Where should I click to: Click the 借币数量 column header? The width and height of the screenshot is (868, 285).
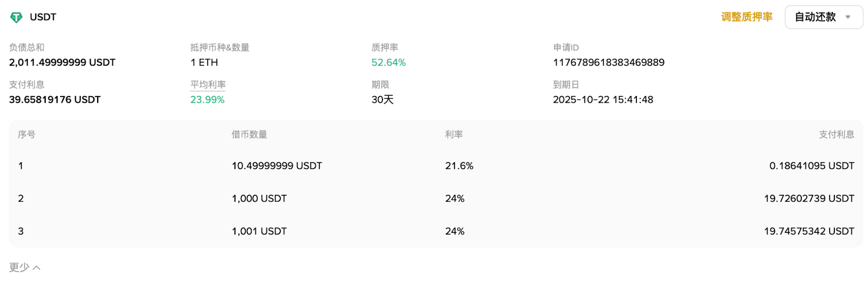(x=249, y=135)
